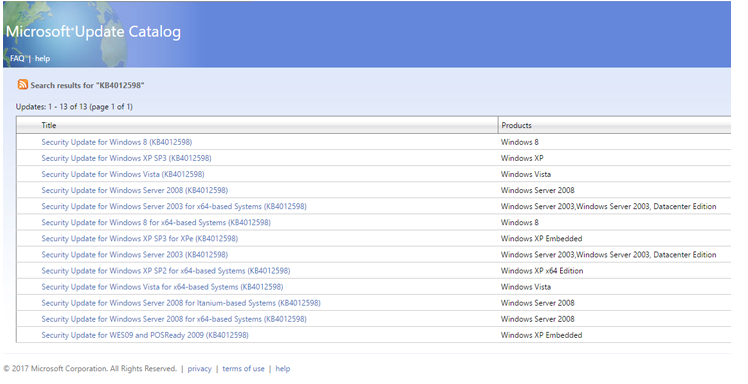748x384 pixels.
Task: Click product cell for Windows Server 2008 (KB4012598) row
Action: coord(538,190)
